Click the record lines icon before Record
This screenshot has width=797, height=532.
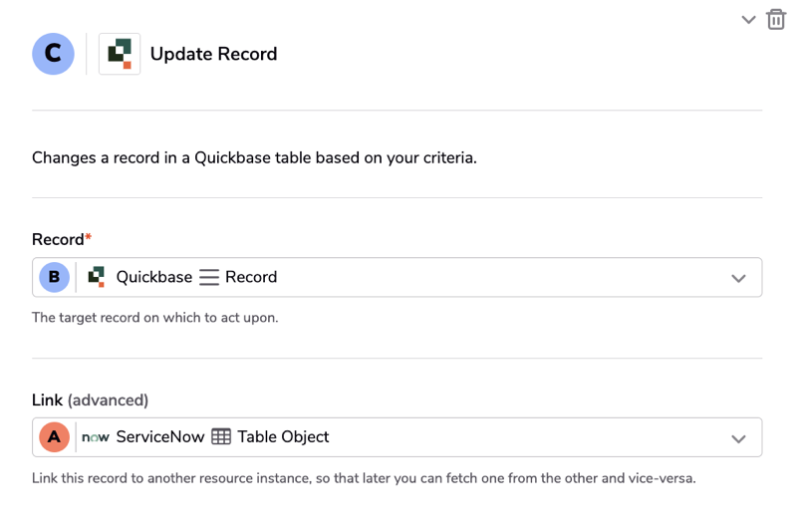[209, 277]
